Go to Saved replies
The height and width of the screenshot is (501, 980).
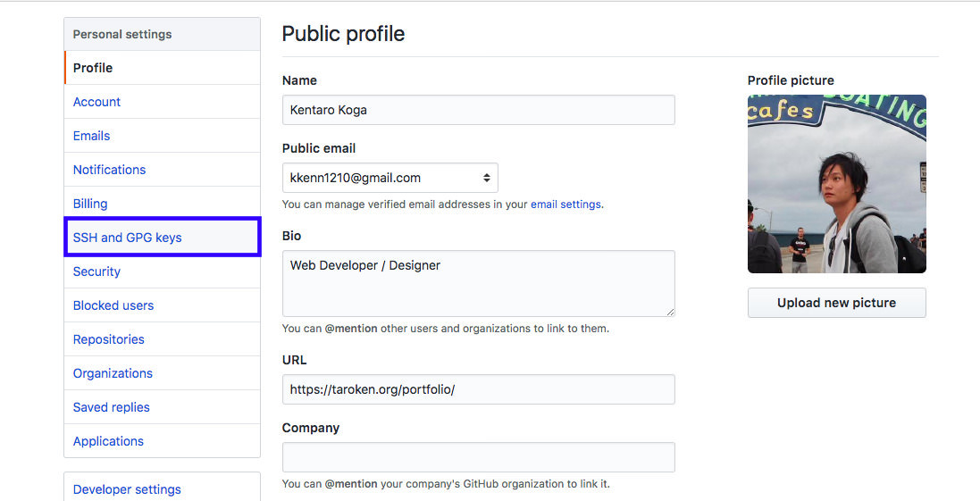111,407
